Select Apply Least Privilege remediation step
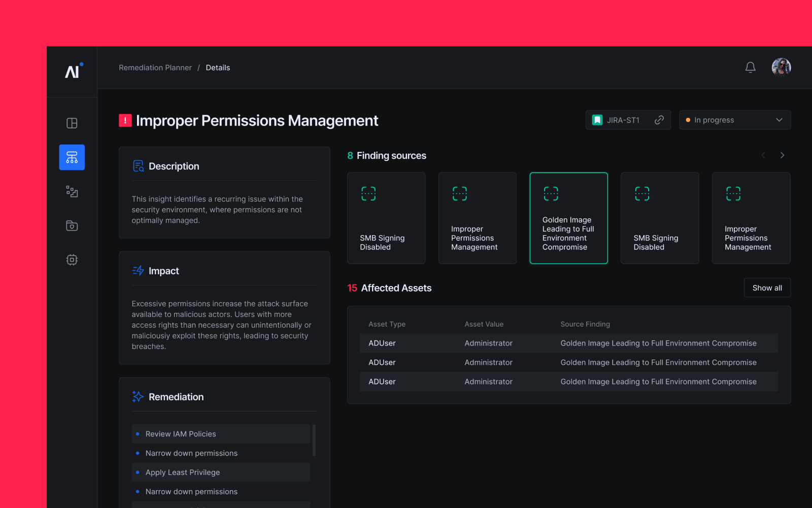The height and width of the screenshot is (508, 812). point(221,472)
